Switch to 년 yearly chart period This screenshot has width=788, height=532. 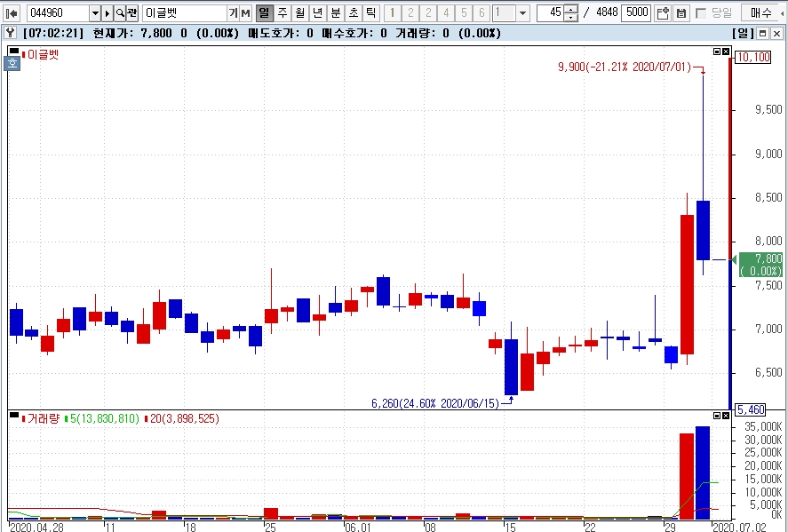coord(318,13)
